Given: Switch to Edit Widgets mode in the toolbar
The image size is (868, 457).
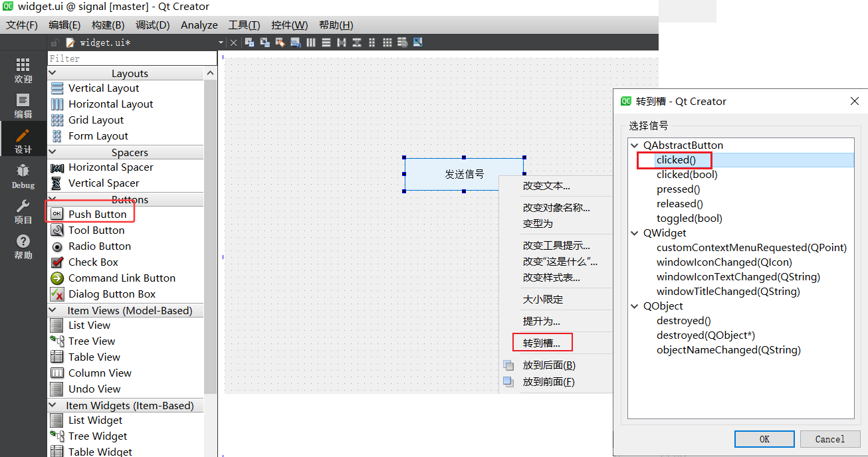Looking at the screenshot, I should pyautogui.click(x=249, y=43).
